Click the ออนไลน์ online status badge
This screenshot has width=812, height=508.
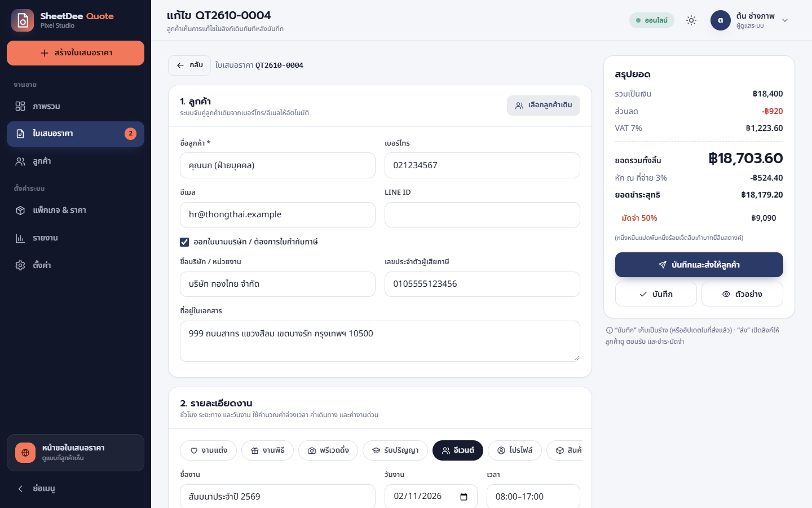652,20
